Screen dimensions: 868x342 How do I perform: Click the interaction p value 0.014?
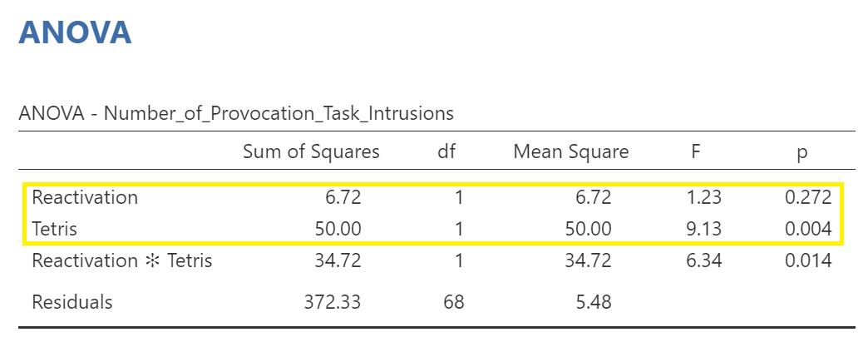coord(808,260)
